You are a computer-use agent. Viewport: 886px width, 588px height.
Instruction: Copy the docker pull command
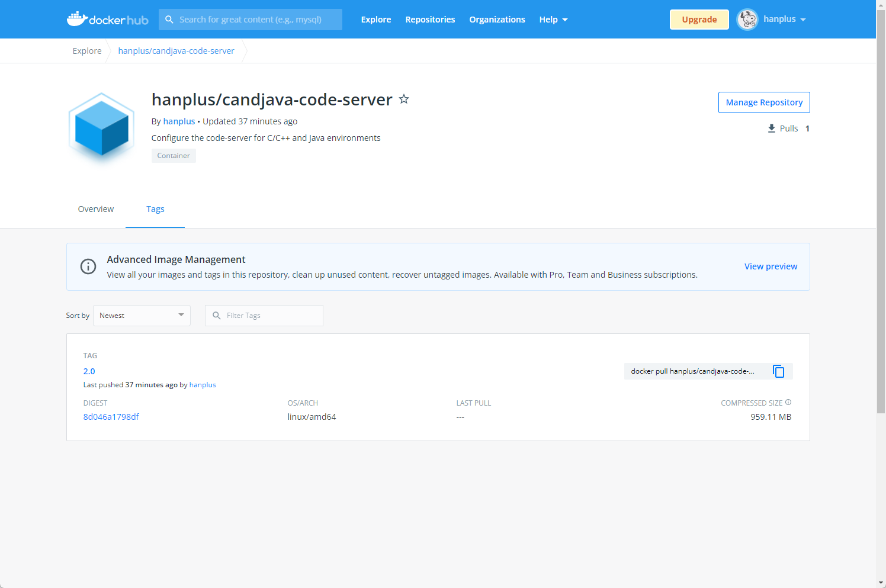click(778, 371)
